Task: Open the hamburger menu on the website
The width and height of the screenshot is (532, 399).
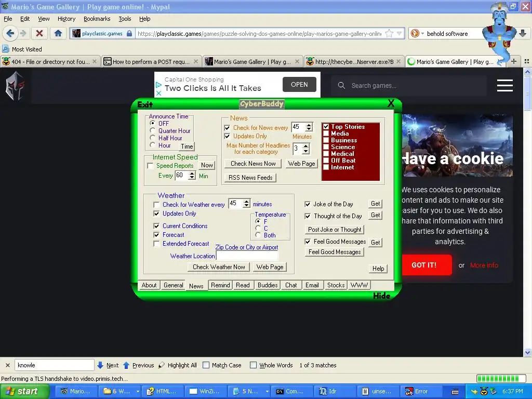Action: 504,86
